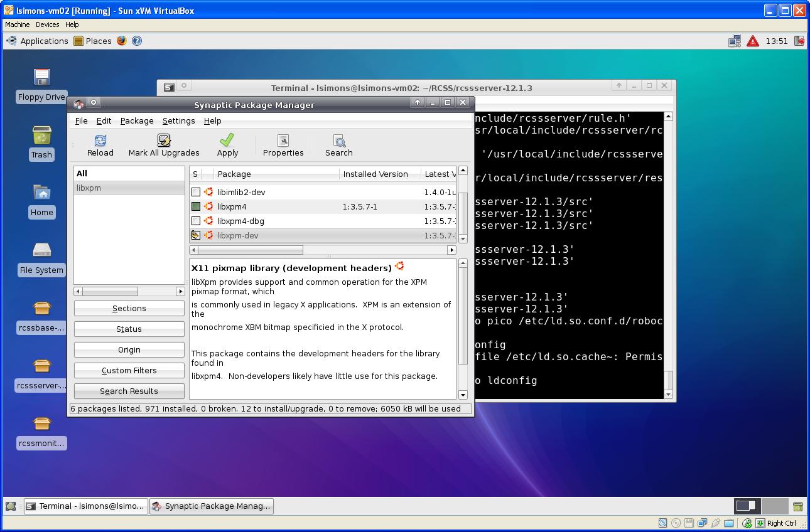Click the Reload toolbar icon

[100, 141]
